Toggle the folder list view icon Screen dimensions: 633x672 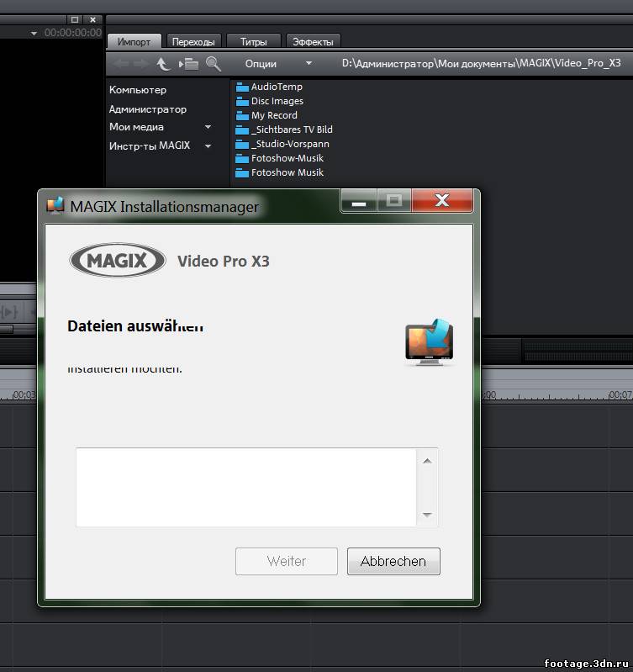pos(189,64)
